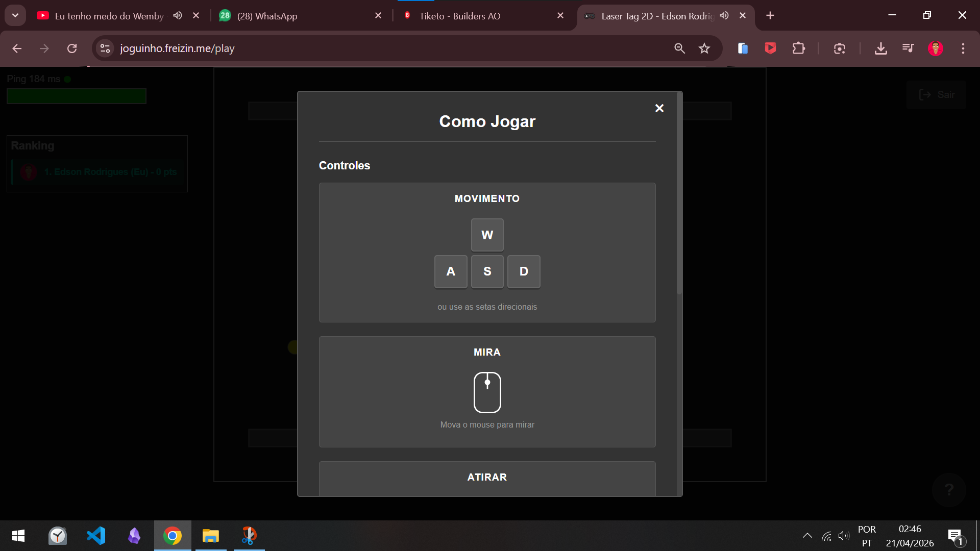This screenshot has height=551, width=980.
Task: Click the mouse icon under MIRA
Action: click(487, 392)
